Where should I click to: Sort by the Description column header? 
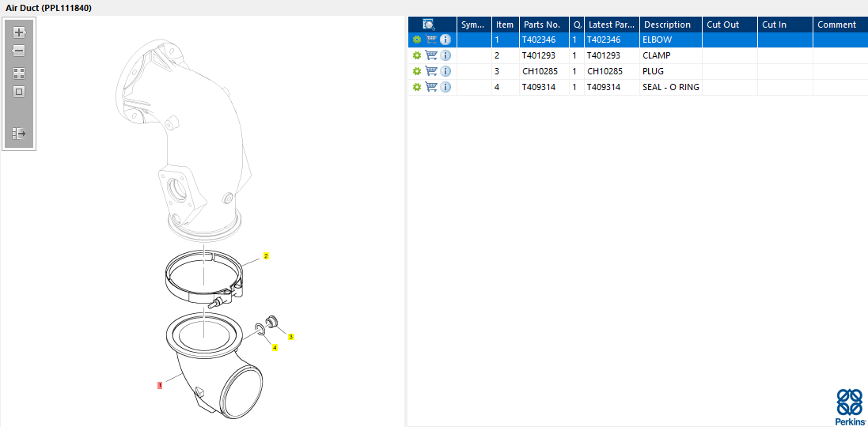click(x=671, y=25)
